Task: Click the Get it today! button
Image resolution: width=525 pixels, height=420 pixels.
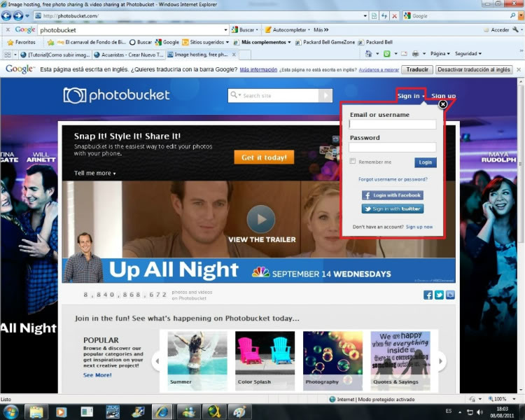Action: tap(264, 157)
